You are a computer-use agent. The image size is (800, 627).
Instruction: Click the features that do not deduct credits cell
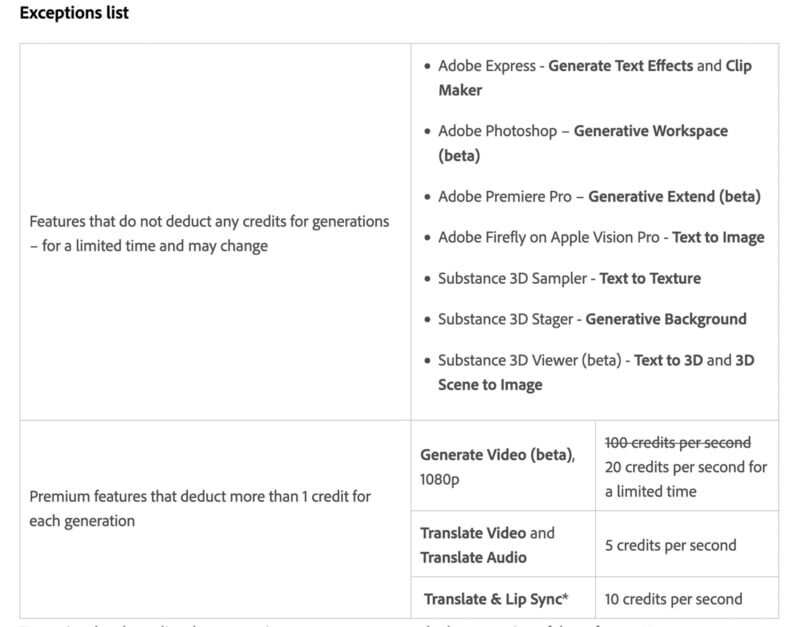pos(209,233)
